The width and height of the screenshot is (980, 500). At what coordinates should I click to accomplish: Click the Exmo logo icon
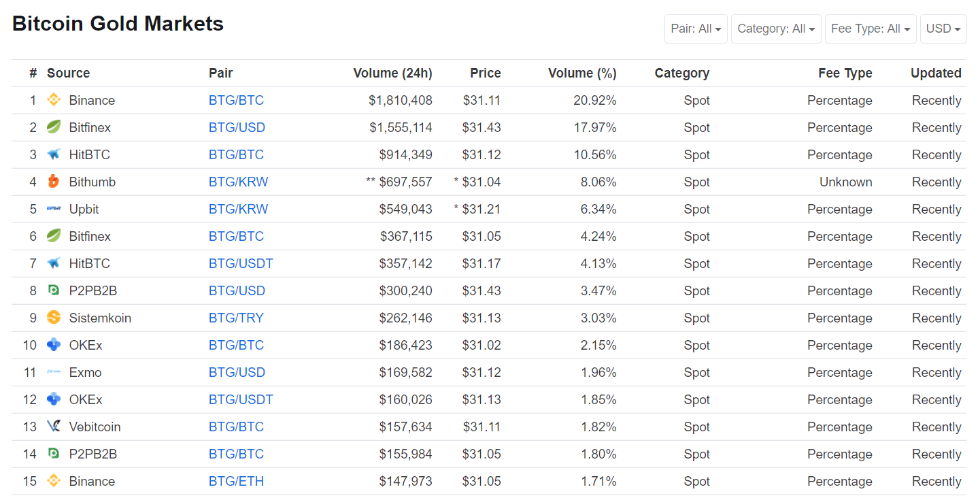(54, 372)
